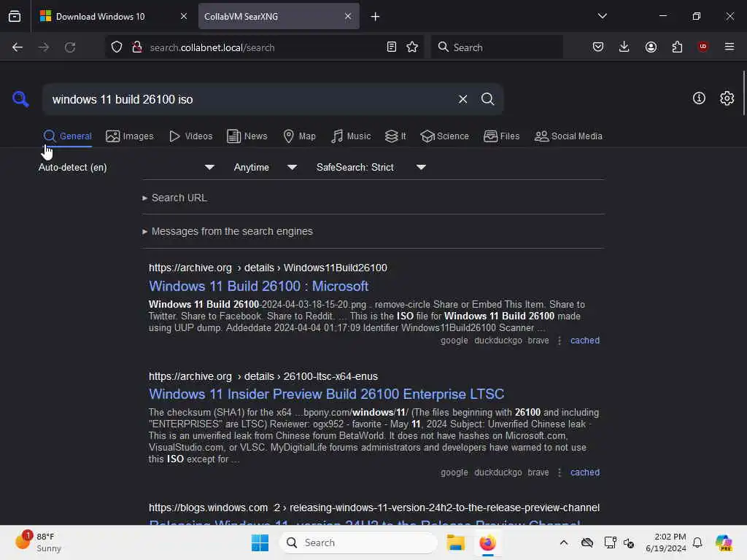Open Firefox account icon
The width and height of the screenshot is (747, 560).
coord(651,47)
